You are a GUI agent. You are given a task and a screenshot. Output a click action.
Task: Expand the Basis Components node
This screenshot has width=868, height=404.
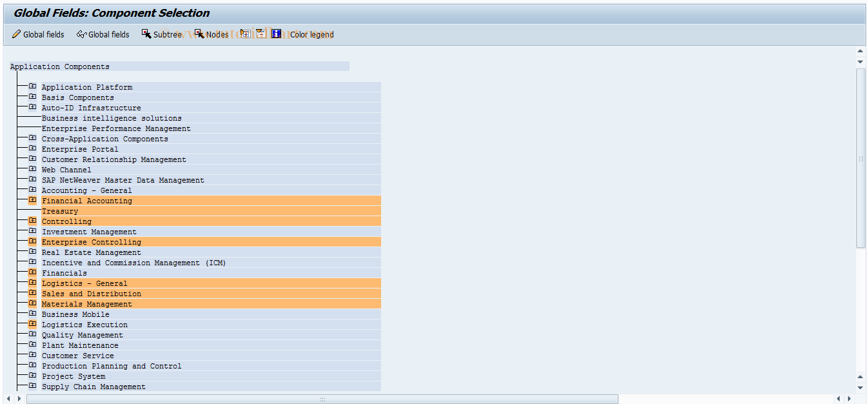(x=32, y=97)
